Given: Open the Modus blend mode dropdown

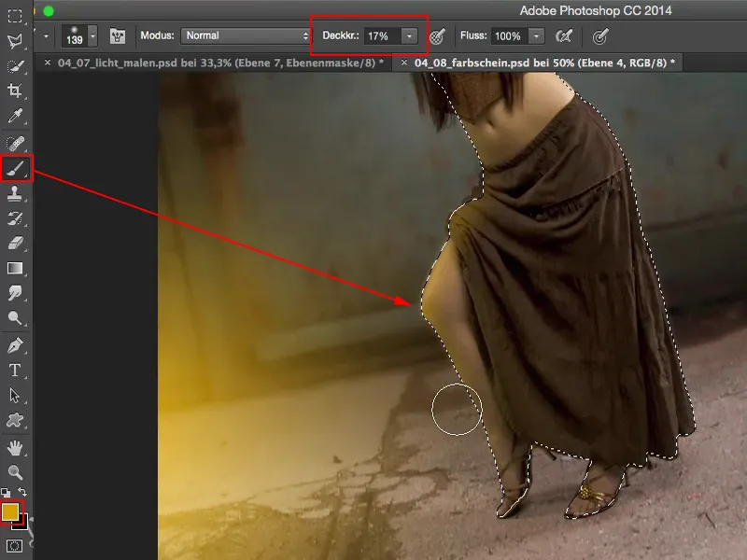Looking at the screenshot, I should 246,35.
